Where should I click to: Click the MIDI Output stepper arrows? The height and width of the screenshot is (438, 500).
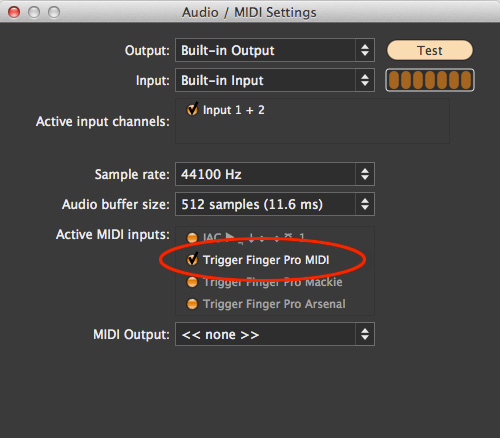click(365, 334)
